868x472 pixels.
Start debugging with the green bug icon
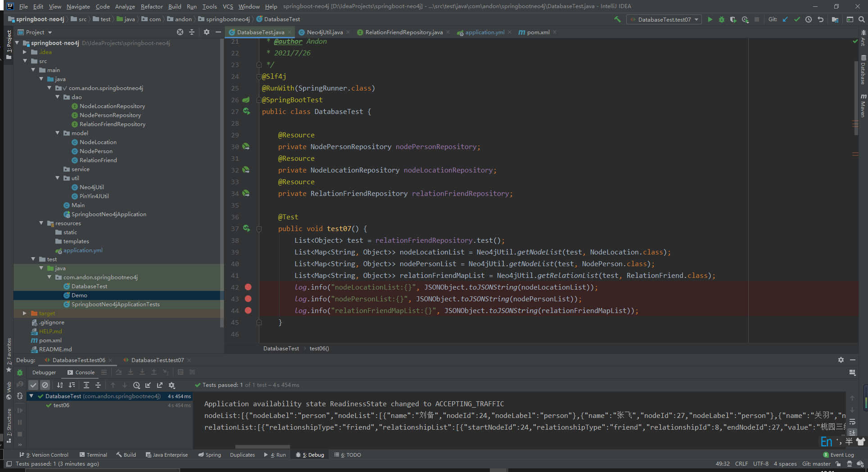click(722, 19)
